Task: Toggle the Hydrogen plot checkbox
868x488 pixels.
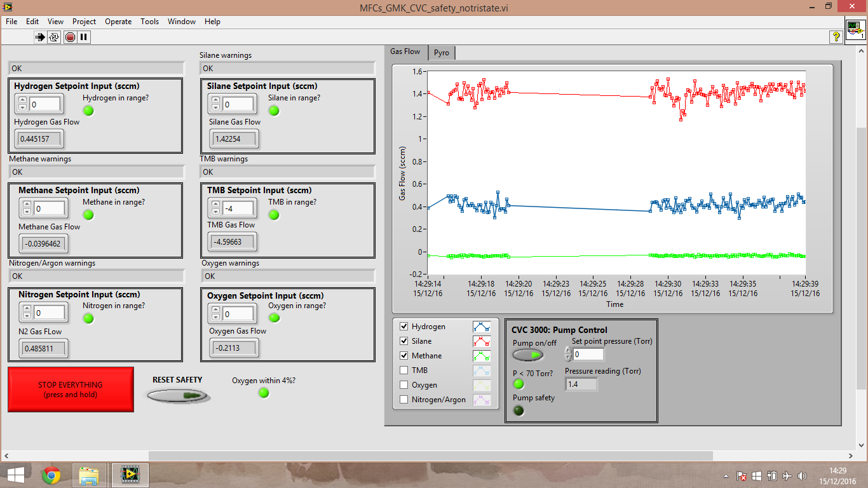Action: tap(403, 327)
